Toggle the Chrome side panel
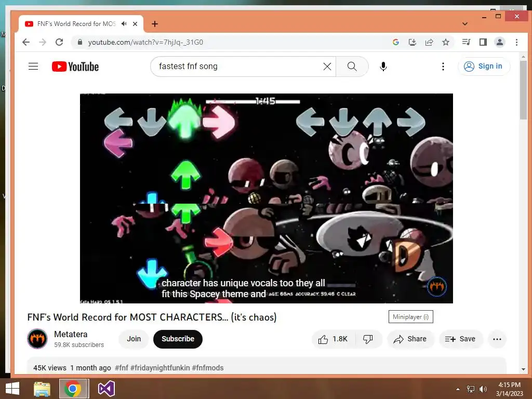 (483, 42)
